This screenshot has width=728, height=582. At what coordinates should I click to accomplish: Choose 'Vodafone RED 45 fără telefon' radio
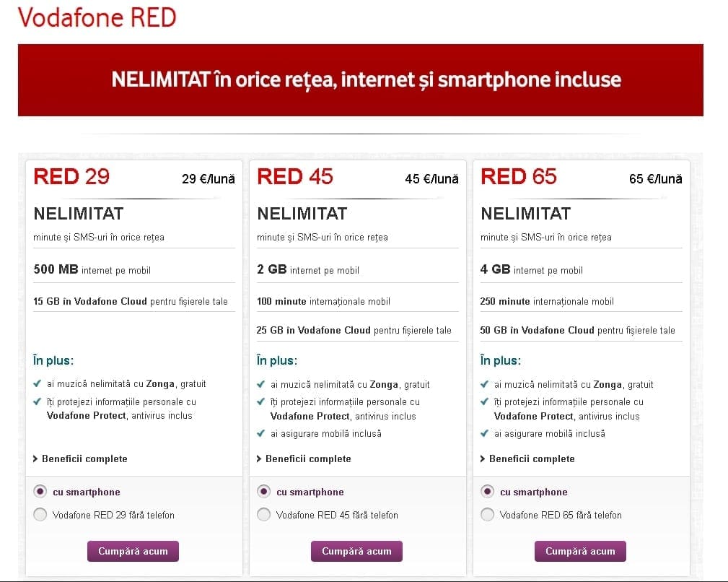click(264, 515)
